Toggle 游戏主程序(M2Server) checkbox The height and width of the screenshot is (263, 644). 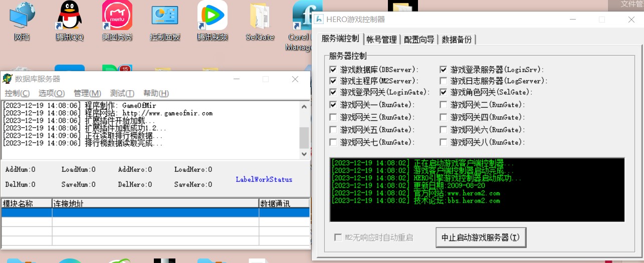(333, 81)
